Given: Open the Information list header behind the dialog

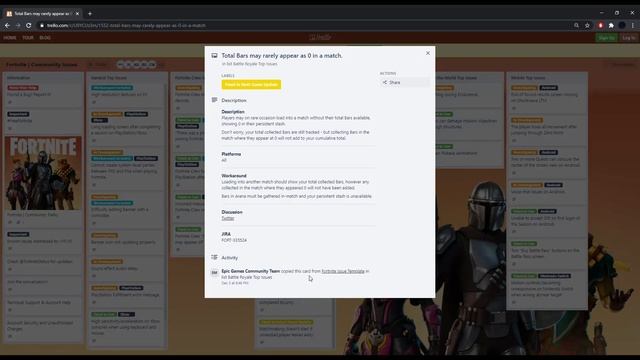Looking at the screenshot, I should point(19,78).
